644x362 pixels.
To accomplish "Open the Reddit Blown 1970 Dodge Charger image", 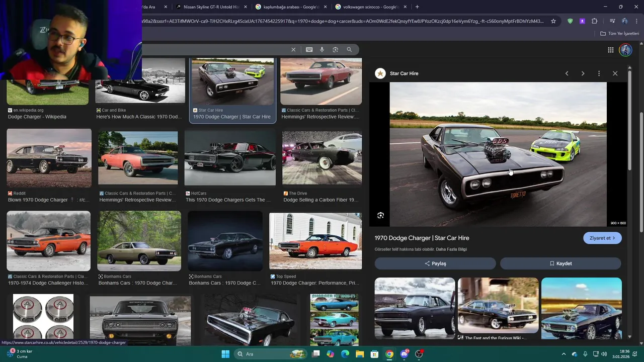I will click(49, 158).
